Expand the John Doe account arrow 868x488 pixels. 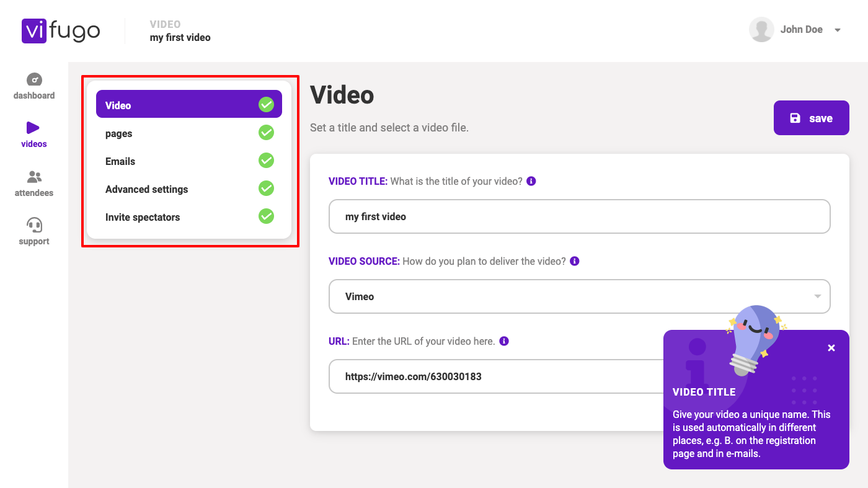pos(838,30)
